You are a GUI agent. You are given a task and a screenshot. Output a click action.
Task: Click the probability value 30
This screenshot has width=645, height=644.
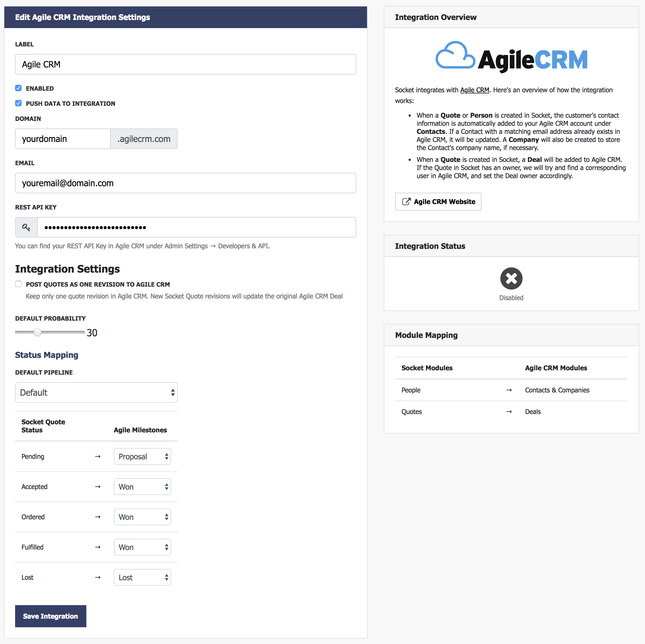coord(92,333)
